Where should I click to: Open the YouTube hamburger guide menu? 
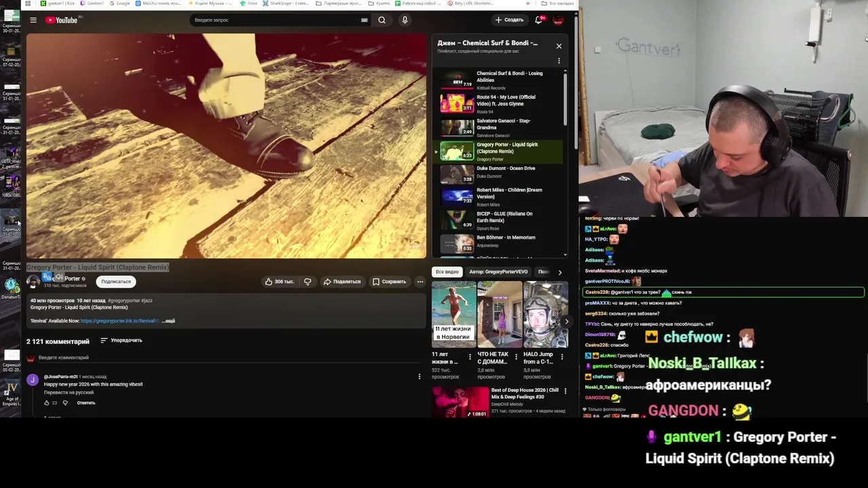click(x=33, y=20)
